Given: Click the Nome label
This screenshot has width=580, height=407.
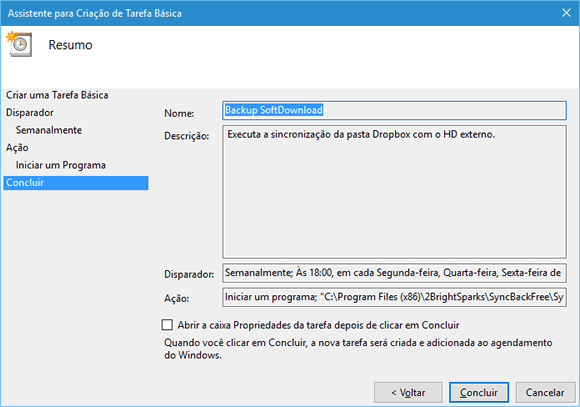Looking at the screenshot, I should (x=179, y=113).
